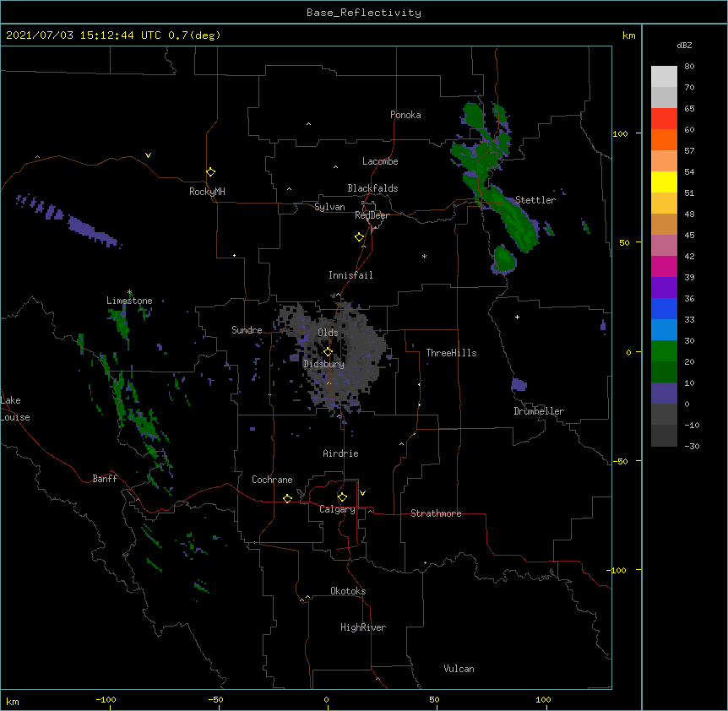This screenshot has height=711, width=728.
Task: Pick the light gray 80-70 dBZ swatch
Action: coord(664,76)
